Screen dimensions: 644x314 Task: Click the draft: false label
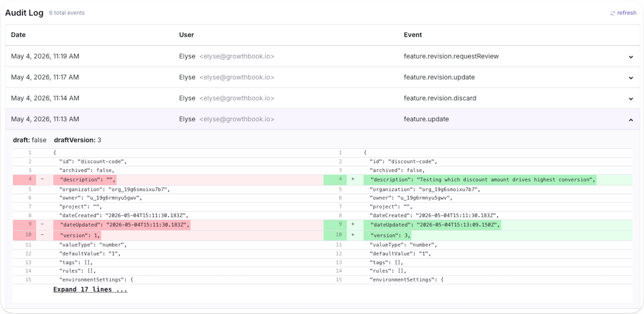[30, 140]
